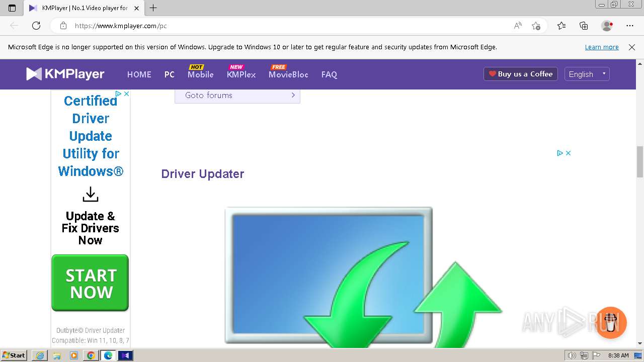
Task: Dismiss the Edge unsupported notification bar
Action: (632, 47)
